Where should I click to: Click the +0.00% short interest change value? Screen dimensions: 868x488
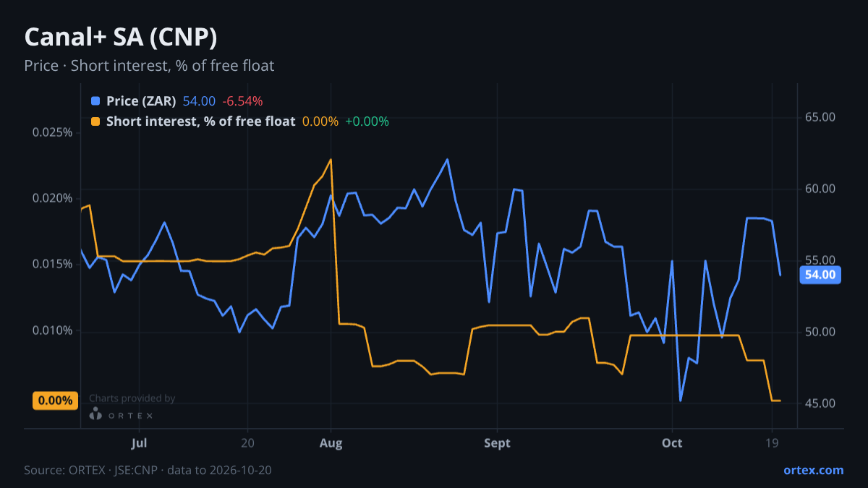367,121
